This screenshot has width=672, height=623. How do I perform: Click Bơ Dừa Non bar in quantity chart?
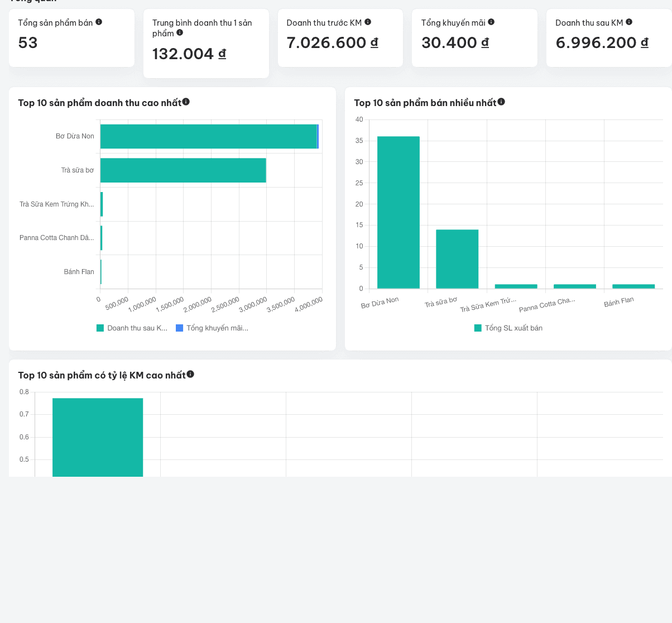pos(399,212)
